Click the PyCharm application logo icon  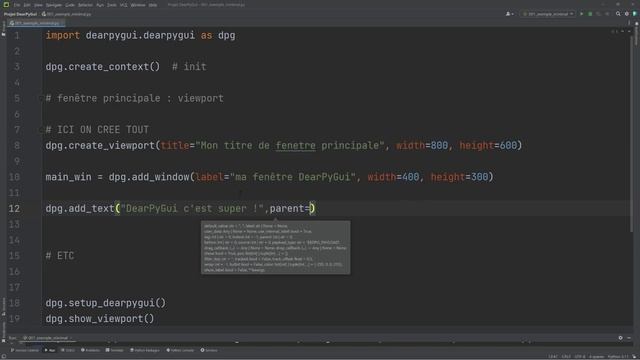pos(6,5)
